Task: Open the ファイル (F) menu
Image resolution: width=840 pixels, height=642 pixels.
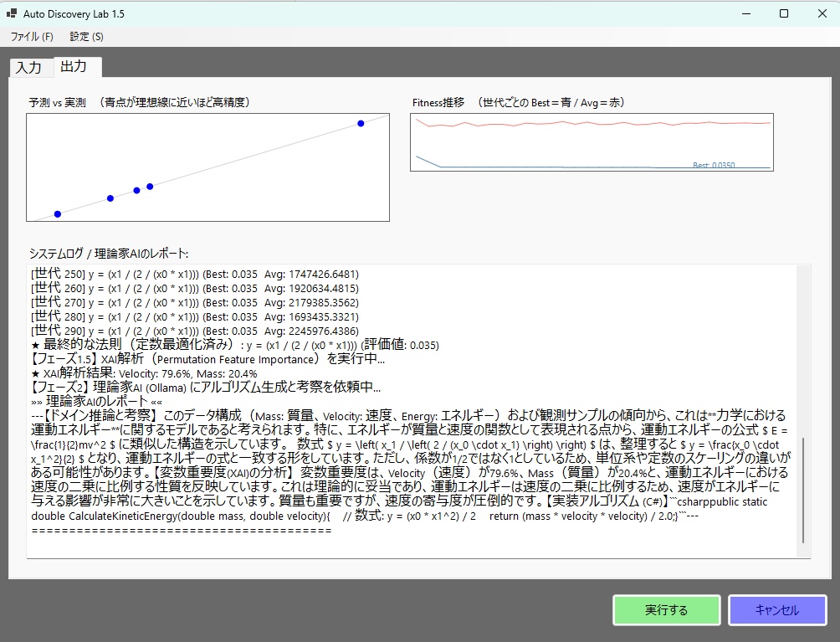Action: (x=32, y=37)
